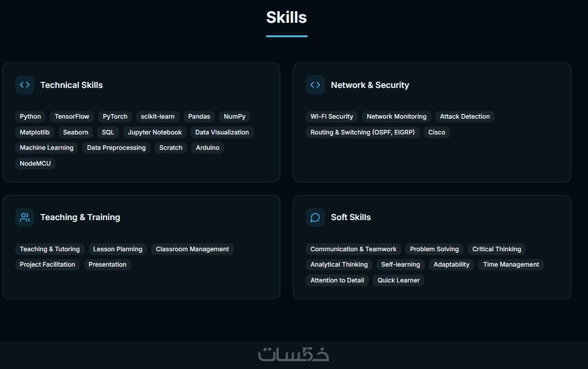Click the Routing & Switching (OSPF, EIGRP) tag
The image size is (588, 369).
pos(363,133)
